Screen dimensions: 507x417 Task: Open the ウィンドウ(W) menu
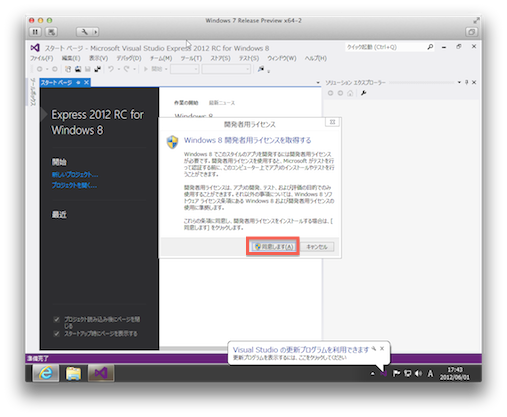click(282, 58)
